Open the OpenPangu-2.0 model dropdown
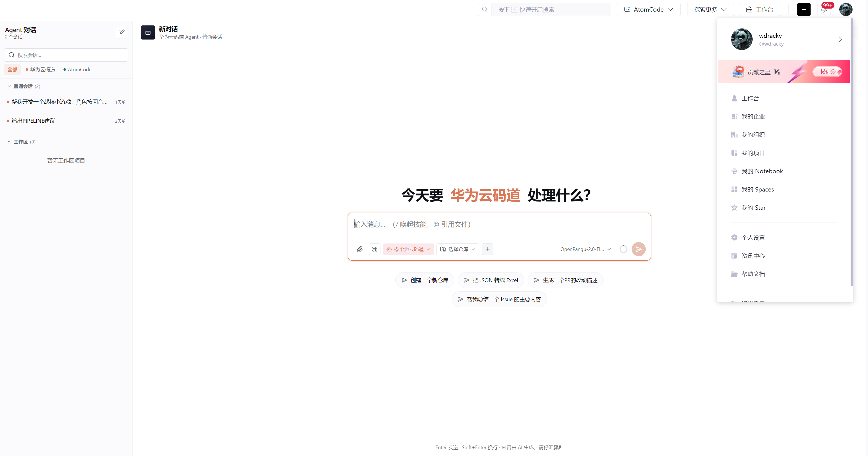The image size is (868, 456). coord(586,249)
